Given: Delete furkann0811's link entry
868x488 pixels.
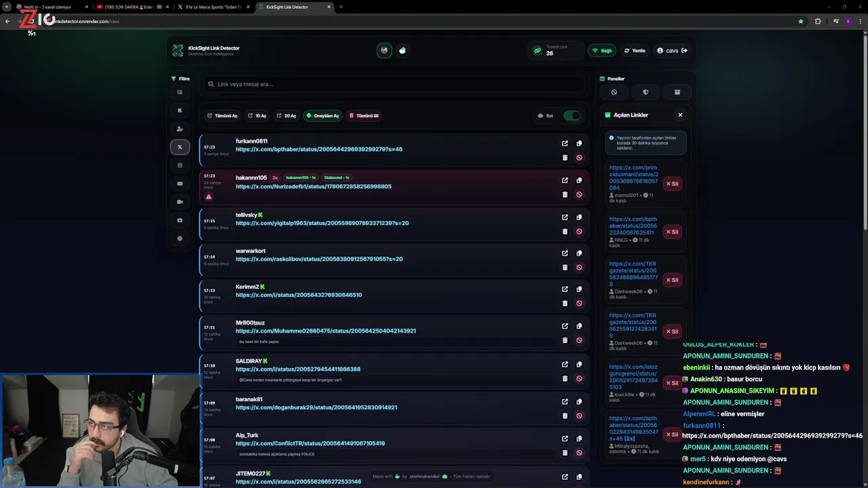Looking at the screenshot, I should pos(565,158).
